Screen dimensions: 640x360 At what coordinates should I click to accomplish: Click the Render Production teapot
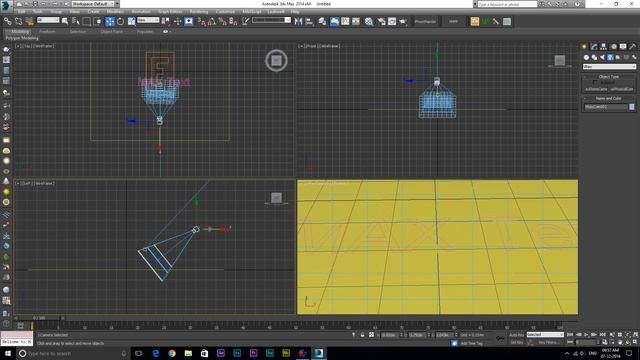403,21
